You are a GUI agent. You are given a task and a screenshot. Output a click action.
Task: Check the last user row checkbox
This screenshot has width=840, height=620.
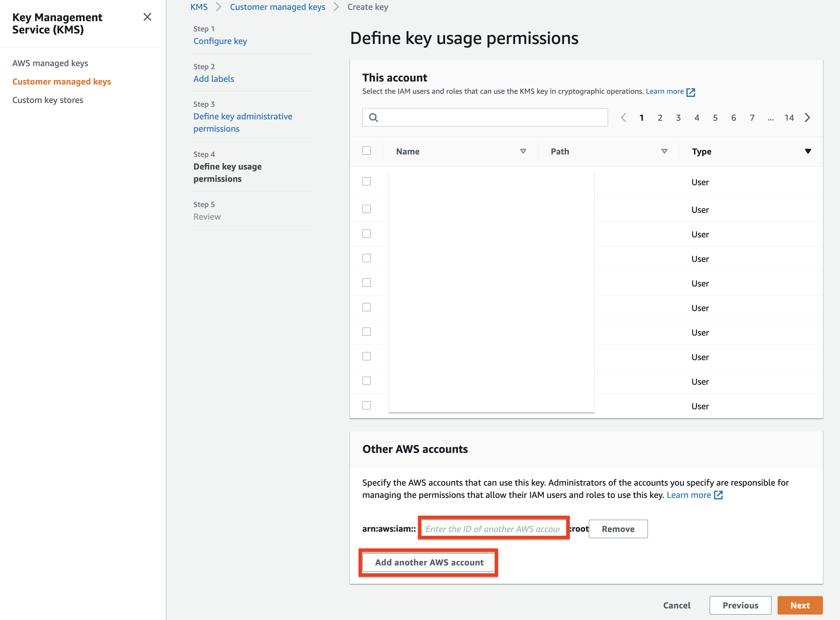coord(366,405)
